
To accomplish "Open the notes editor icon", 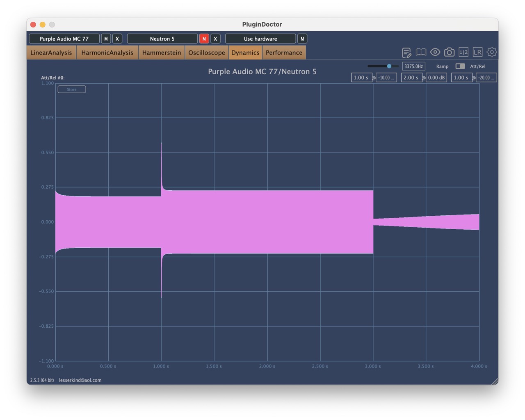I will point(406,52).
